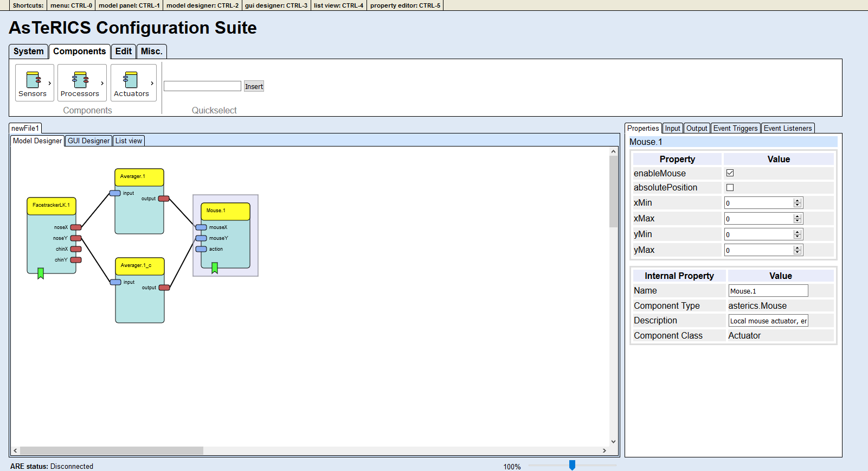This screenshot has width=868, height=471.
Task: Expand the Sensors submenu arrow
Action: [x=50, y=83]
